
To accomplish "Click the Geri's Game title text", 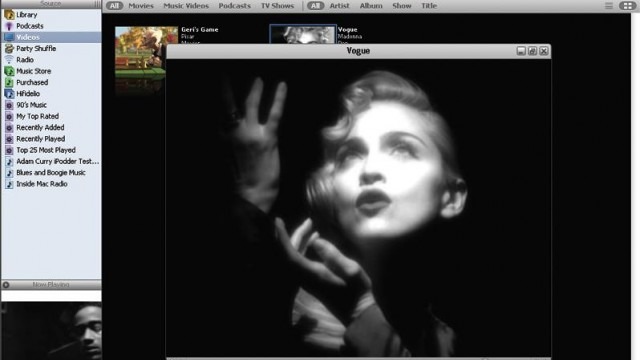I will pyautogui.click(x=200, y=29).
